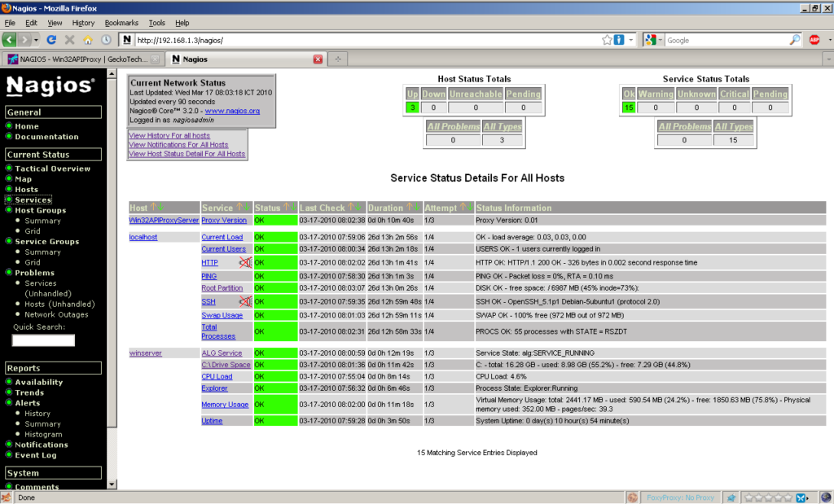Image resolution: width=834 pixels, height=504 pixels.
Task: Open Availability report in sidebar
Action: click(38, 382)
